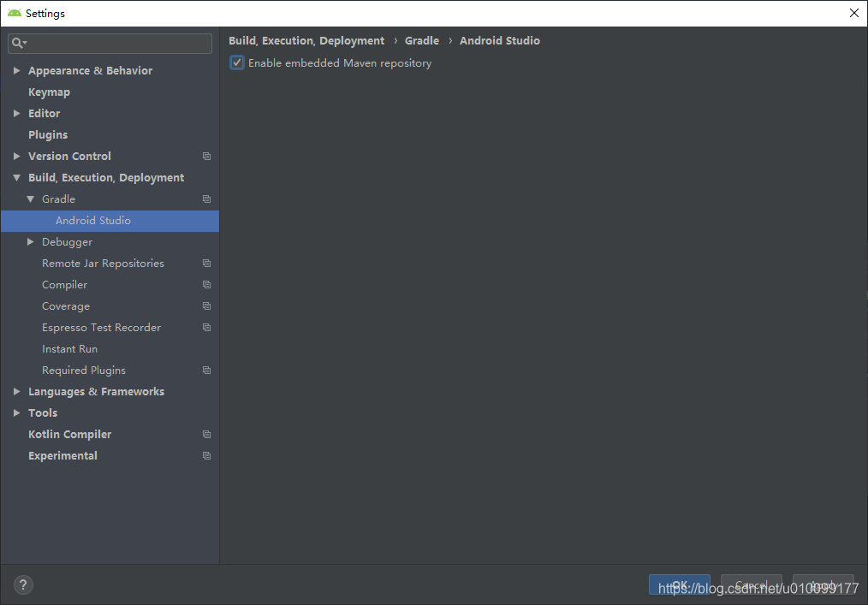
Task: Expand the Editor section
Action: click(x=16, y=113)
